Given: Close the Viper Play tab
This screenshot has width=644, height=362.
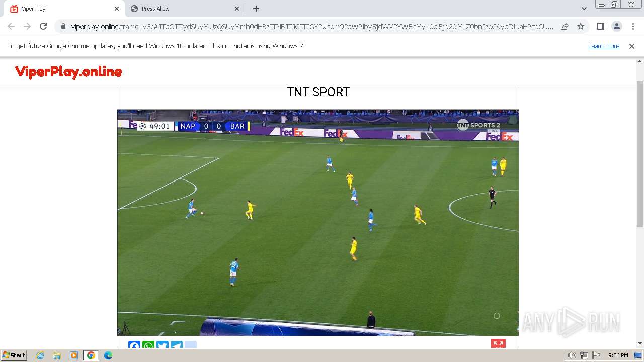Looking at the screenshot, I should coord(117,9).
